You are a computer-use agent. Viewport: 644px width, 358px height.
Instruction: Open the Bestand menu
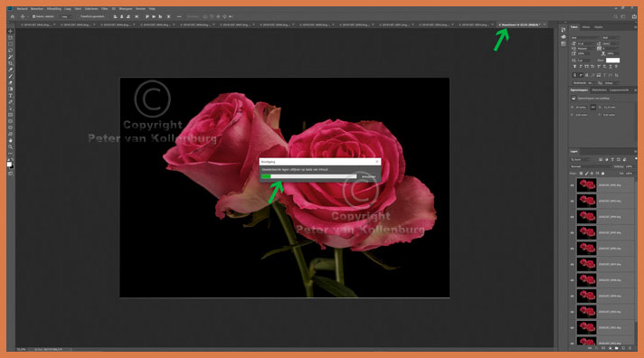[22, 9]
